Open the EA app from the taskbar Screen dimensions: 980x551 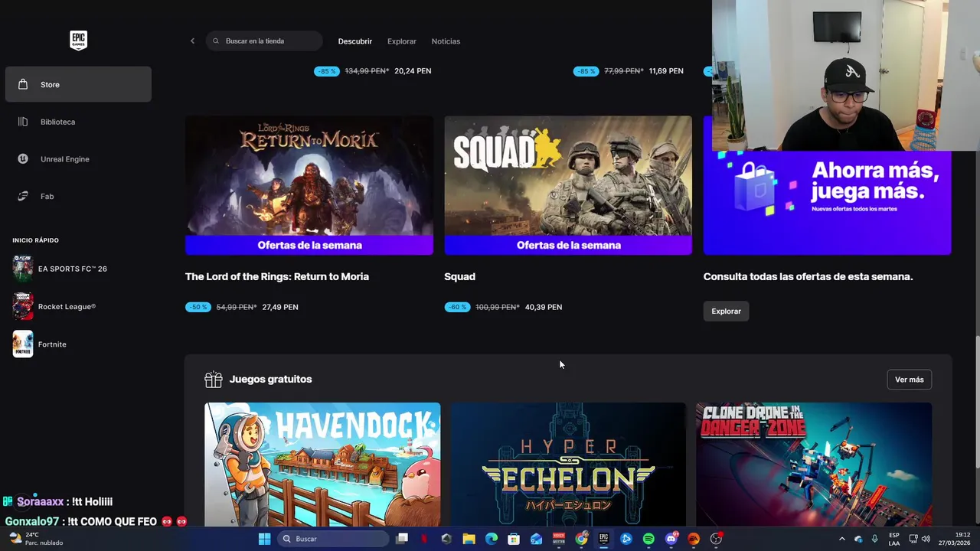coord(694,539)
